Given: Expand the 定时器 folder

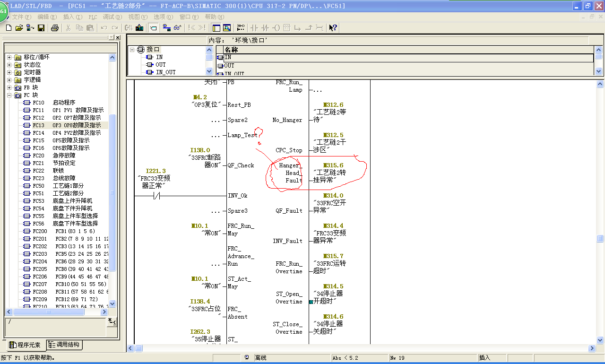Looking at the screenshot, I should [x=9, y=72].
